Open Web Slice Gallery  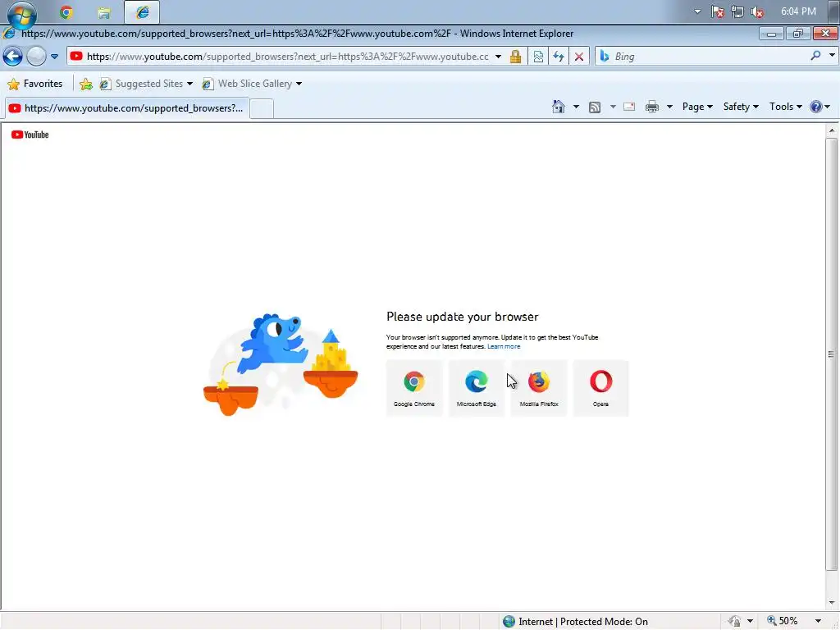click(252, 84)
